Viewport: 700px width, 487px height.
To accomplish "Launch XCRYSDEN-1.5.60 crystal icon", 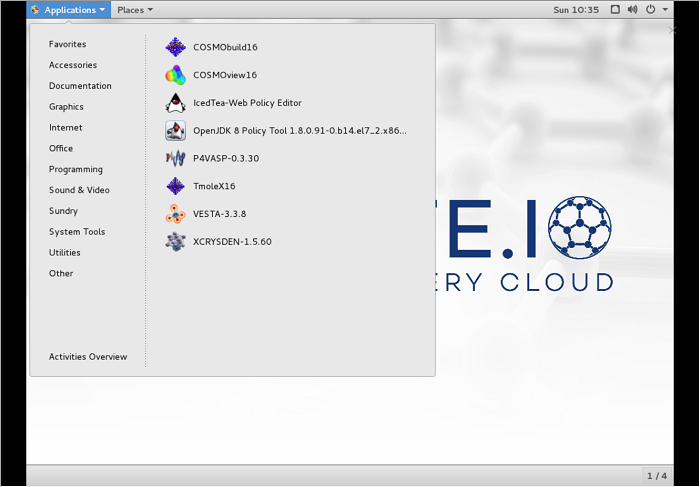I will [x=175, y=241].
